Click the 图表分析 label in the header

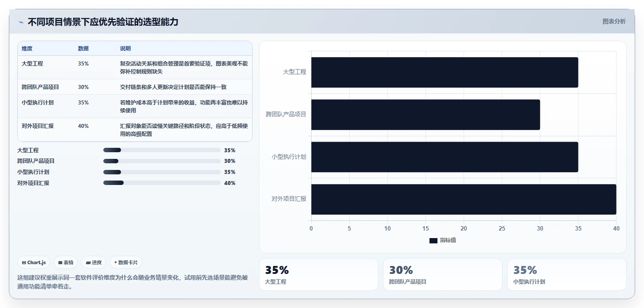(x=614, y=21)
